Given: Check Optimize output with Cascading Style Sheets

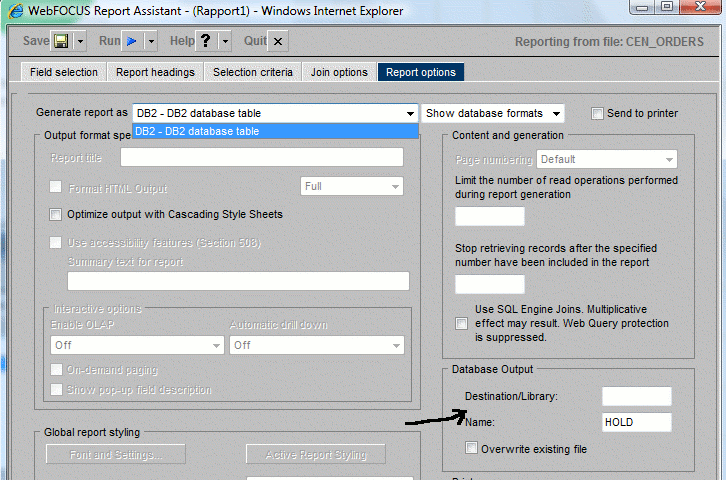Looking at the screenshot, I should click(x=56, y=214).
